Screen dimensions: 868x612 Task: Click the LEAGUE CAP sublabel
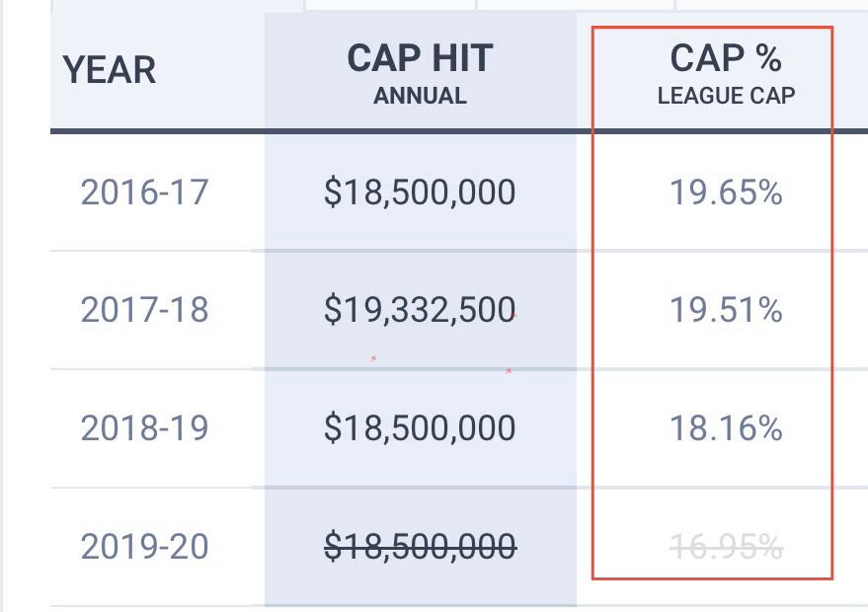[726, 97]
